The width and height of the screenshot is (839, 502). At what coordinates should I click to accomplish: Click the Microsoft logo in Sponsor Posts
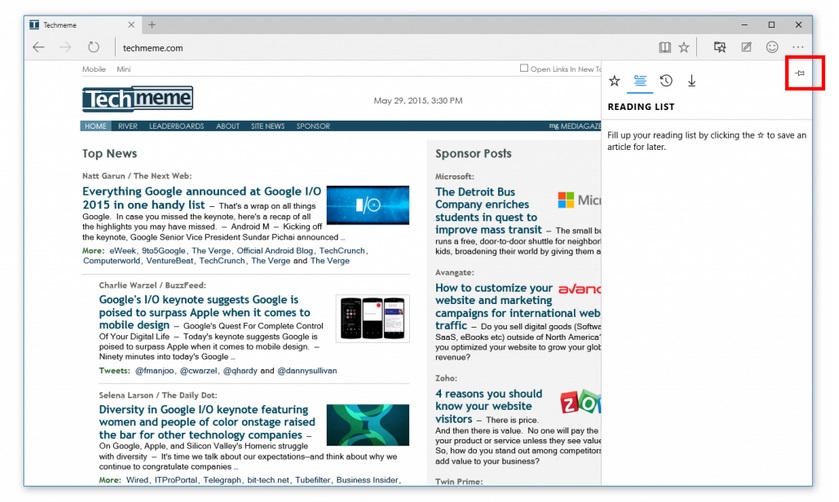click(579, 200)
